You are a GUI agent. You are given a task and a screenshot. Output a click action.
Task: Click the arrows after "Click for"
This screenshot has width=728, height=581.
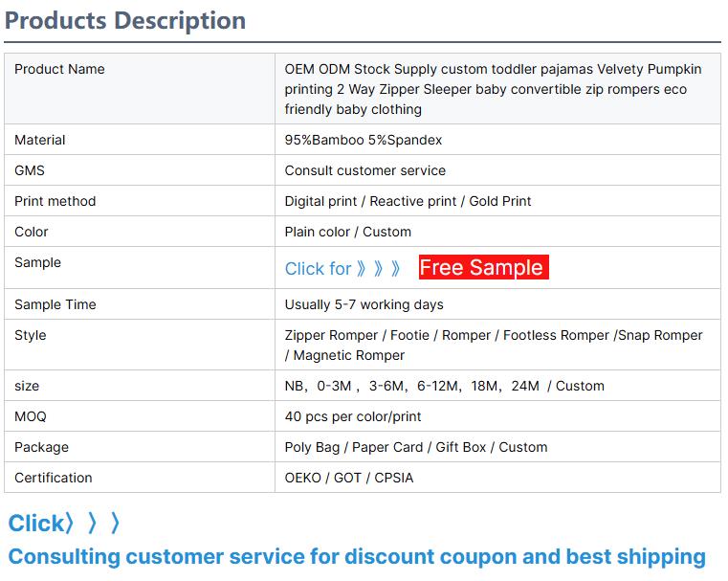pyautogui.click(x=378, y=269)
